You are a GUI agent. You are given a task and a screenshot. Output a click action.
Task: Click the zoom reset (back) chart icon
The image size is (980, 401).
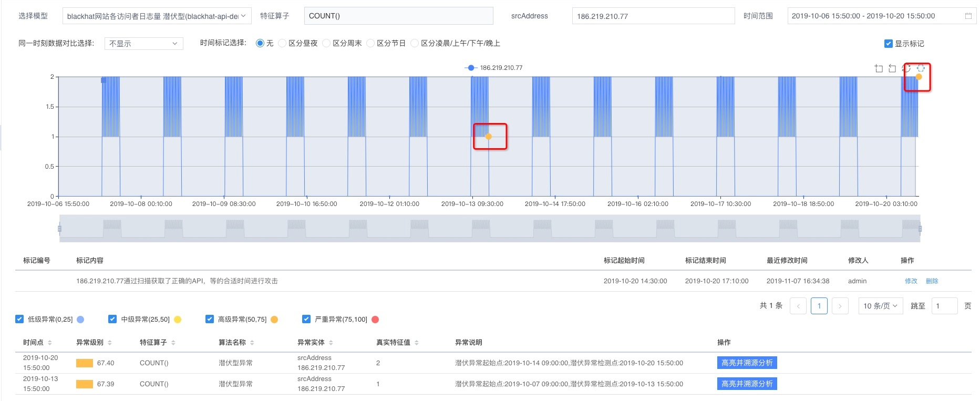892,68
